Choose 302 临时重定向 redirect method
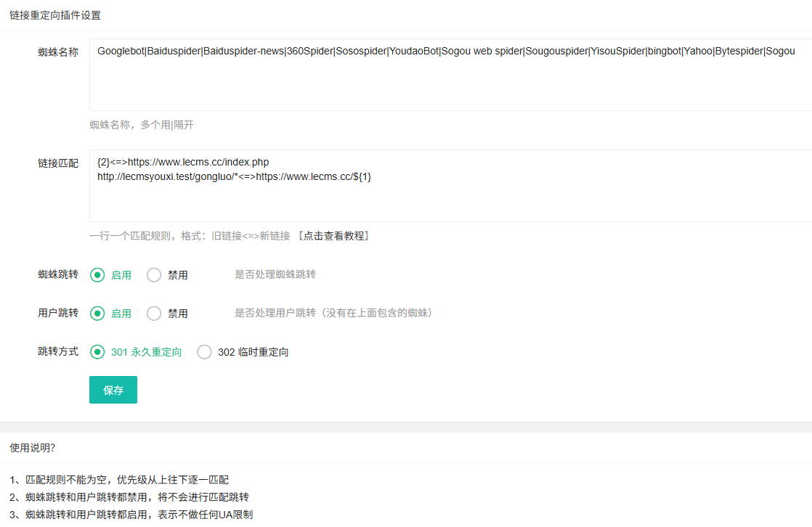This screenshot has height=527, width=812. point(205,352)
